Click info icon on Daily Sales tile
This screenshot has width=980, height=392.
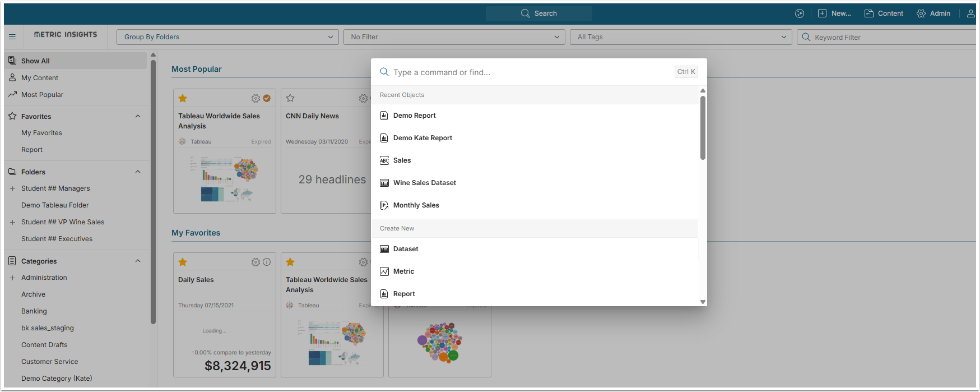267,262
